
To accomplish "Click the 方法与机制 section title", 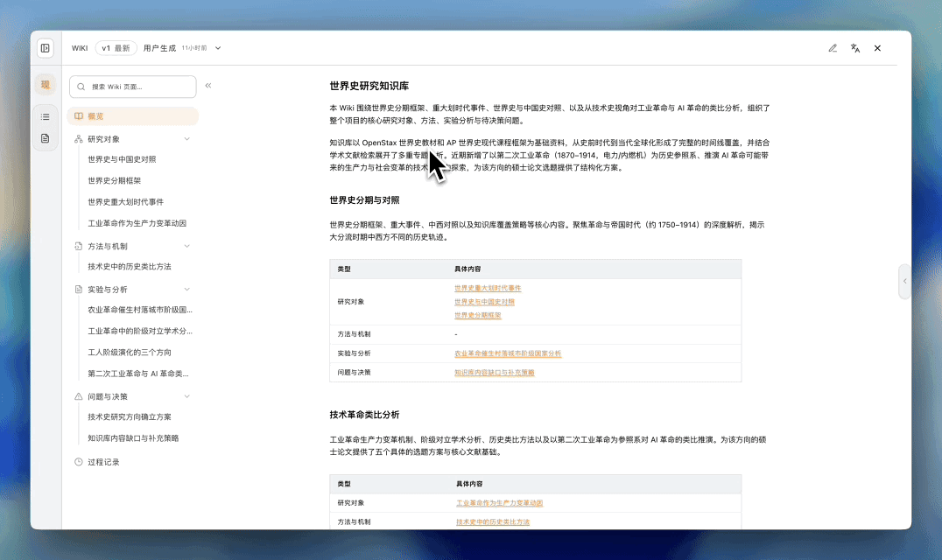I will point(108,247).
